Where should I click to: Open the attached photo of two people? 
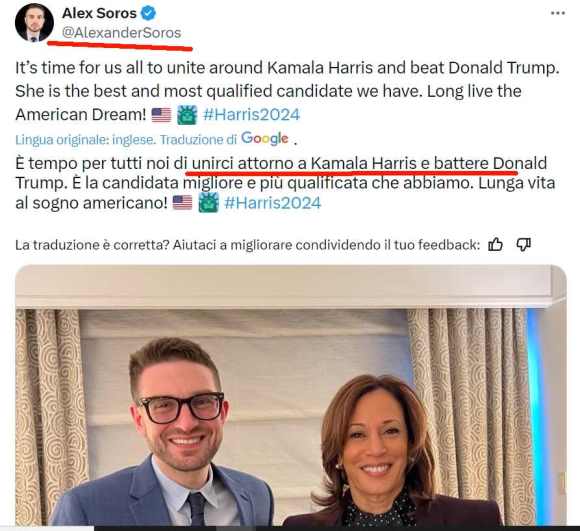291,395
